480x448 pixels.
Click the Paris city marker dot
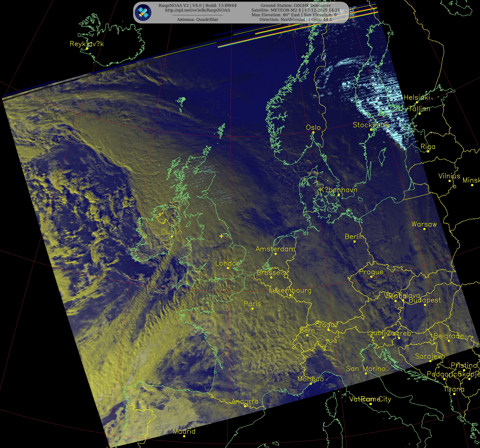252,308
